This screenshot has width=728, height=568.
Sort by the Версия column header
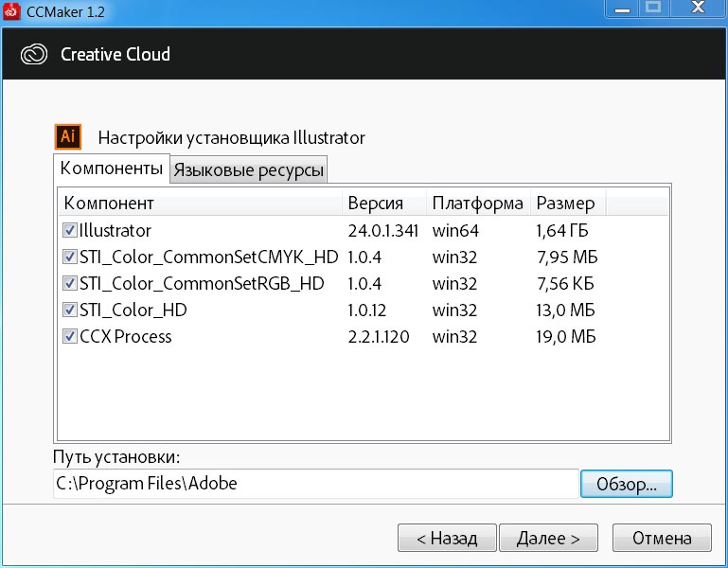(x=384, y=203)
